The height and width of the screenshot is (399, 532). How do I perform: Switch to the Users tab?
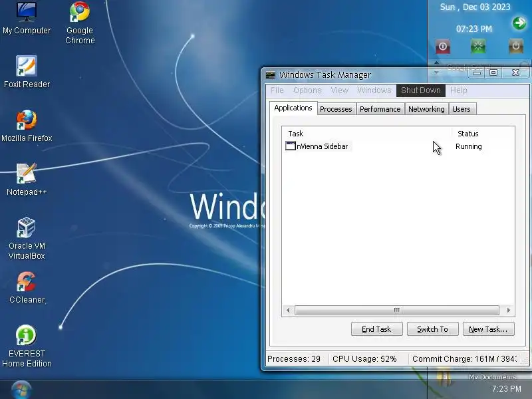click(462, 109)
